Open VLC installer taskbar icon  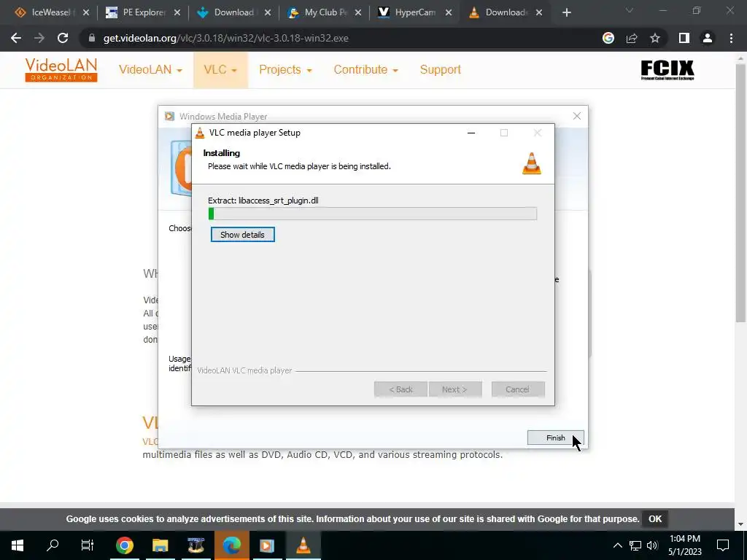coord(303,545)
